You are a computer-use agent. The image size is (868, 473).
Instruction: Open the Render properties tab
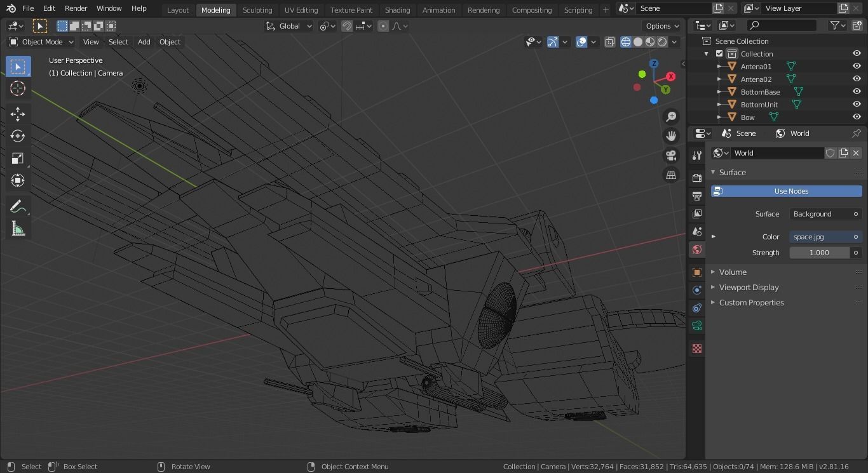(x=697, y=178)
